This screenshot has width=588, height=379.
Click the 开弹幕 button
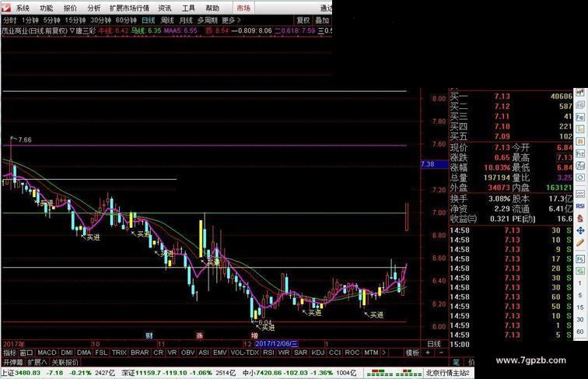click(x=12, y=363)
